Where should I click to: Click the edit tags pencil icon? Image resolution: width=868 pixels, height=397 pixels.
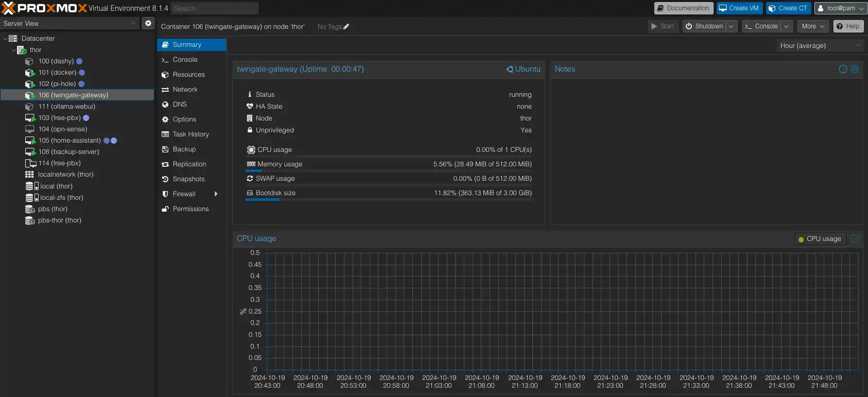[346, 27]
